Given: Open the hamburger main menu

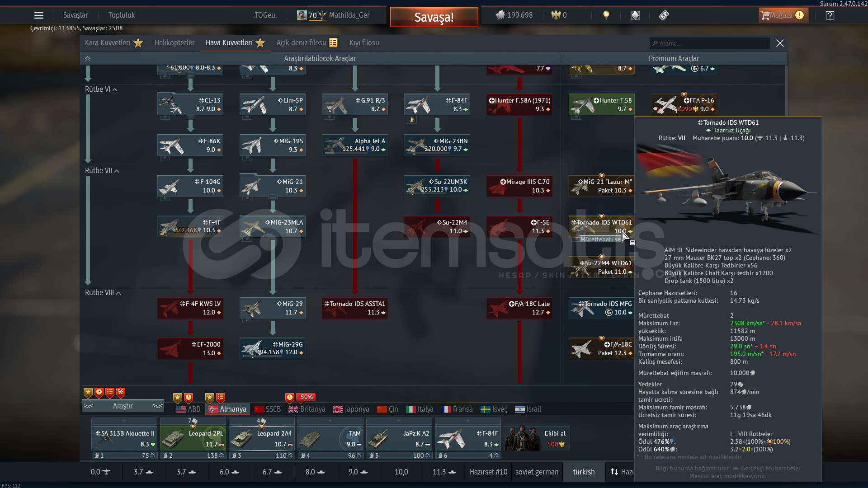Looking at the screenshot, I should [39, 15].
